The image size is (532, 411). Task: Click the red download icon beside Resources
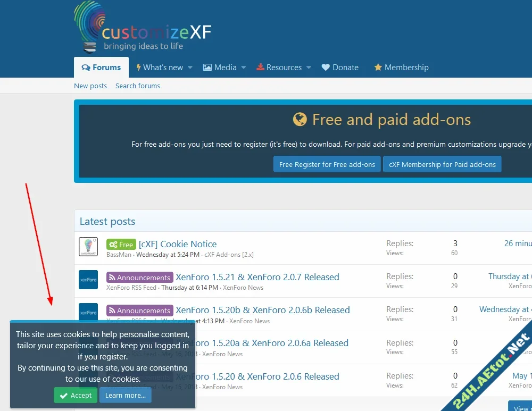pyautogui.click(x=260, y=67)
